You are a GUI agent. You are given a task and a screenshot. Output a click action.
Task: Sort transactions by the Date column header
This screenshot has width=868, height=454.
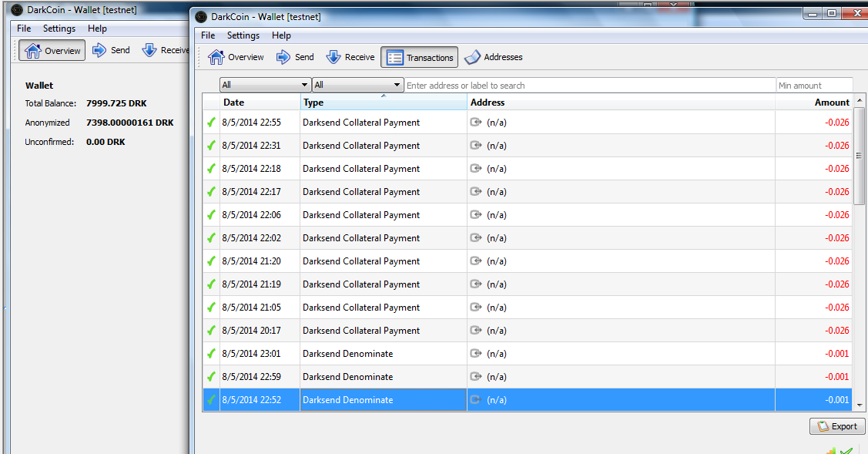pos(260,103)
